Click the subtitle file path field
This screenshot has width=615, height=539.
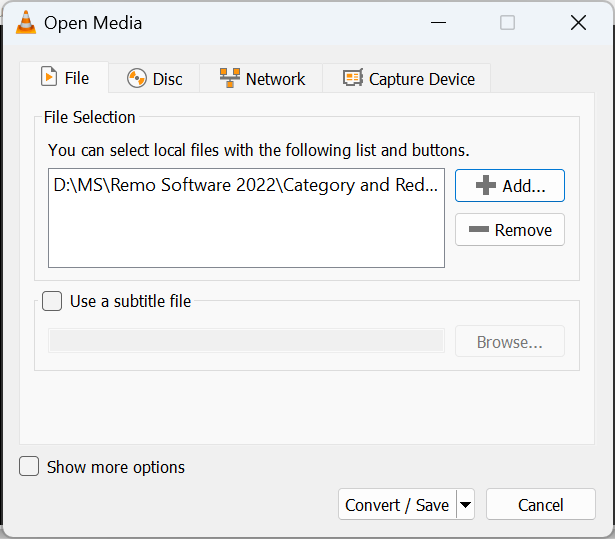coord(246,341)
